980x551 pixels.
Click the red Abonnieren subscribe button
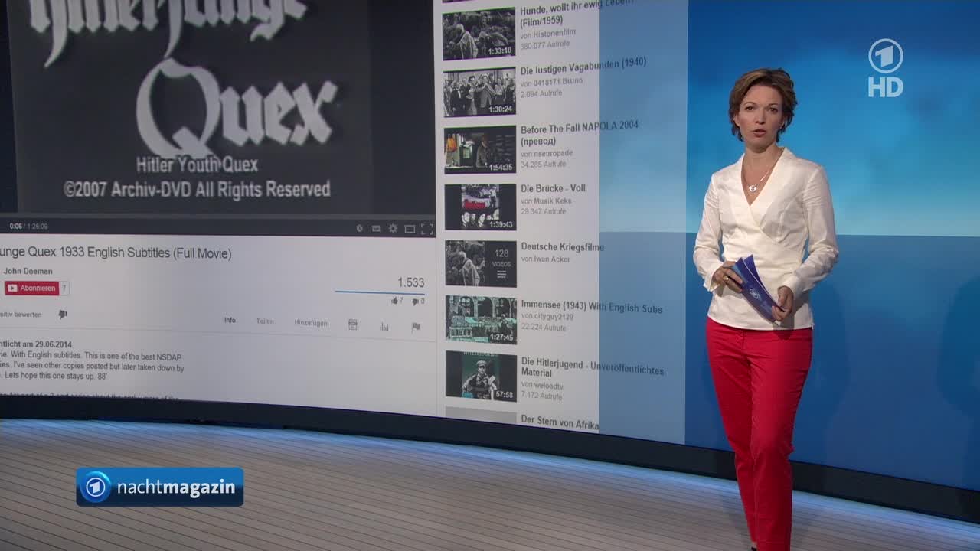point(31,288)
